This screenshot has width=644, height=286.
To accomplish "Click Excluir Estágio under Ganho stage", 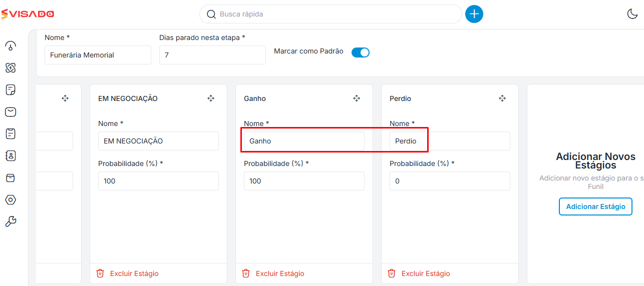I will tap(274, 273).
